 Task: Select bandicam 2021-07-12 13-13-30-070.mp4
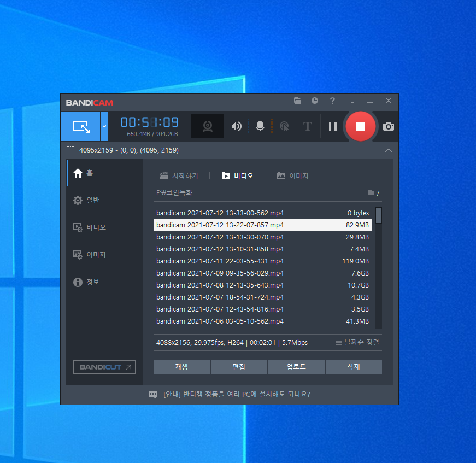262,237
